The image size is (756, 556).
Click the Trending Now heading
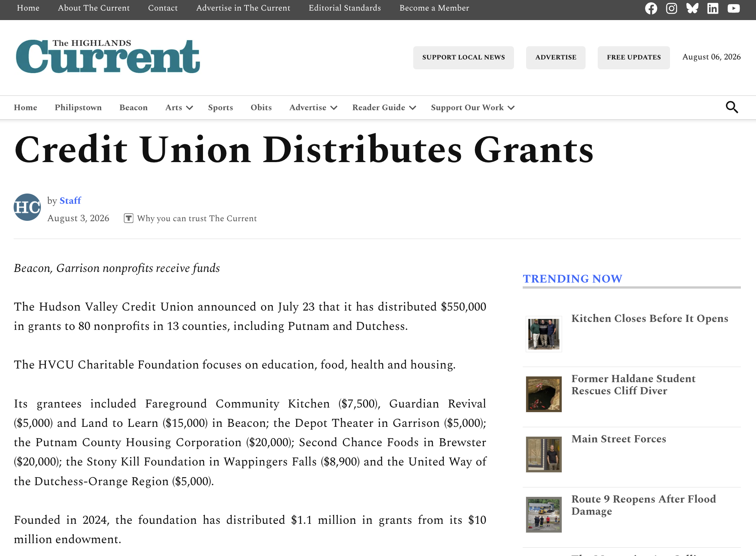(572, 279)
